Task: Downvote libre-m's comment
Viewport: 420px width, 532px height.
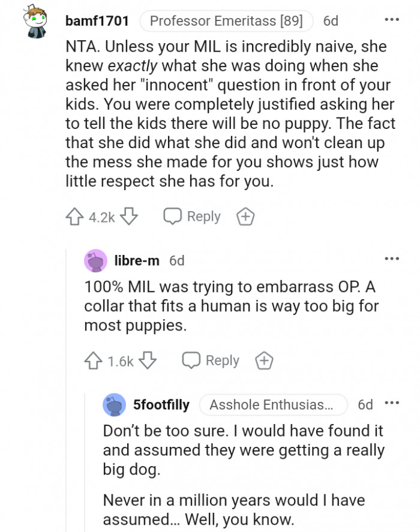Action: pos(148,361)
